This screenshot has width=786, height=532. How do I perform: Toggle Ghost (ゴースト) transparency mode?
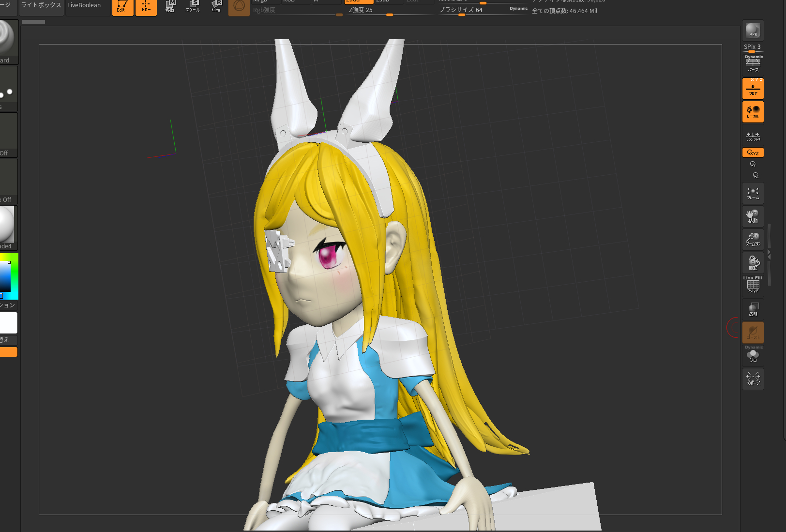tap(753, 332)
